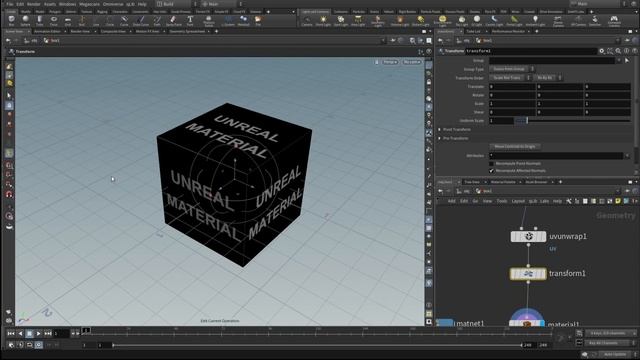Open the File menu
Viewport: 640px width, 360px height.
[x=9, y=4]
